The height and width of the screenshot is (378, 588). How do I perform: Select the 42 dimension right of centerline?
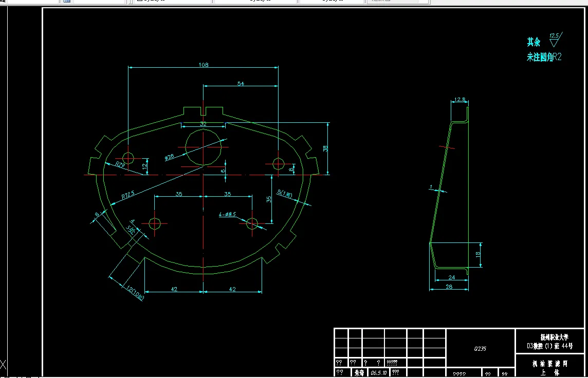point(232,289)
